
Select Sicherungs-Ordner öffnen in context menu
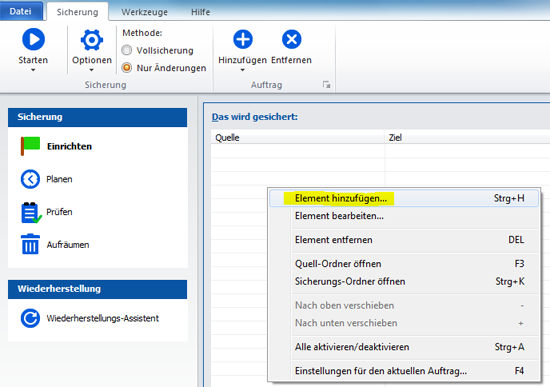[404, 281]
